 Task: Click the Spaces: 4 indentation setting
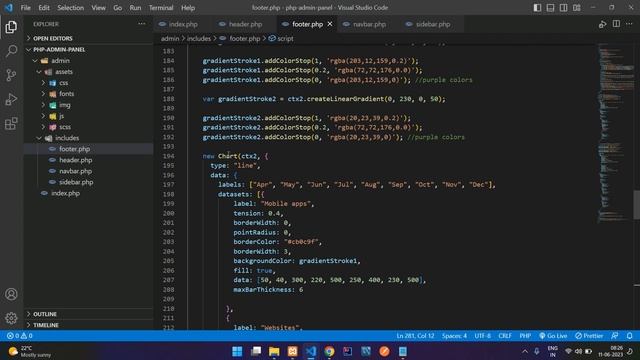tap(454, 336)
